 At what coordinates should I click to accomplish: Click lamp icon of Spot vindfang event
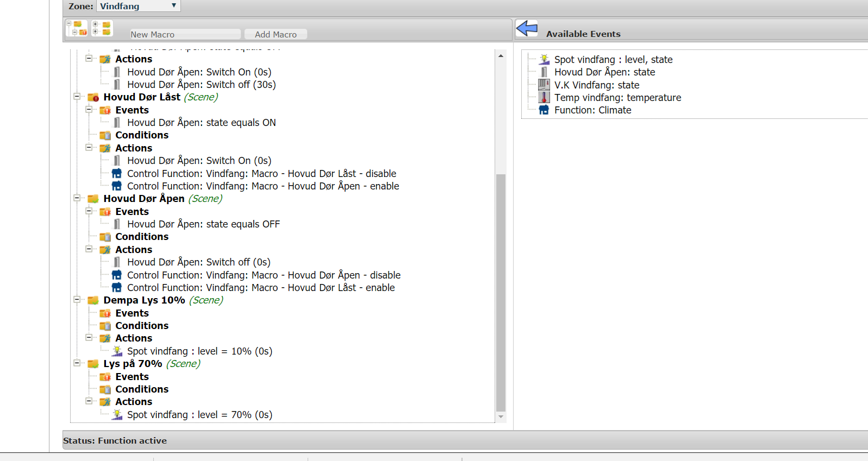pyautogui.click(x=544, y=60)
